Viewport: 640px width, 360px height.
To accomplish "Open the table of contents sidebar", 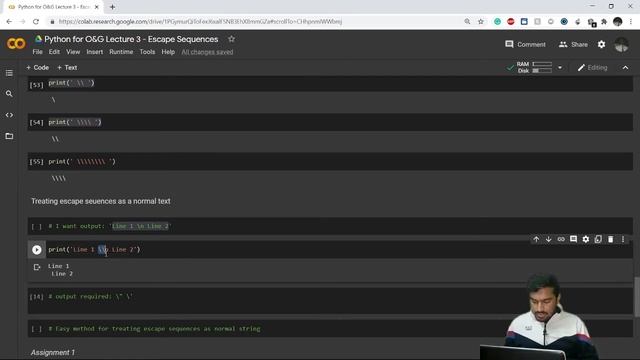I will click(x=9, y=73).
